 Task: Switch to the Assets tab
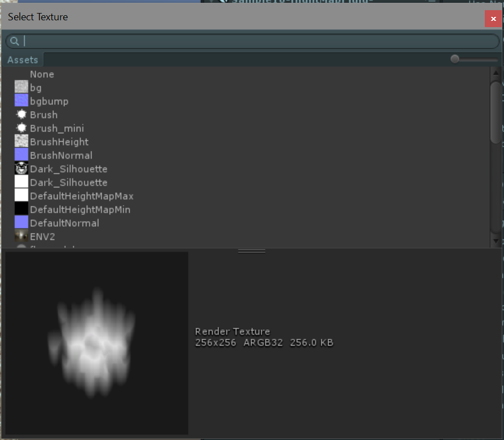click(23, 60)
